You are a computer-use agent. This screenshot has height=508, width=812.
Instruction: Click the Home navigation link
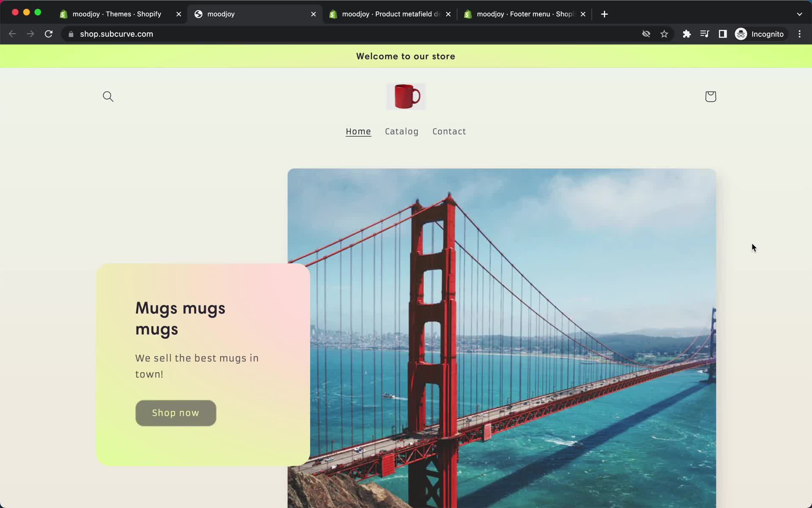pyautogui.click(x=358, y=131)
